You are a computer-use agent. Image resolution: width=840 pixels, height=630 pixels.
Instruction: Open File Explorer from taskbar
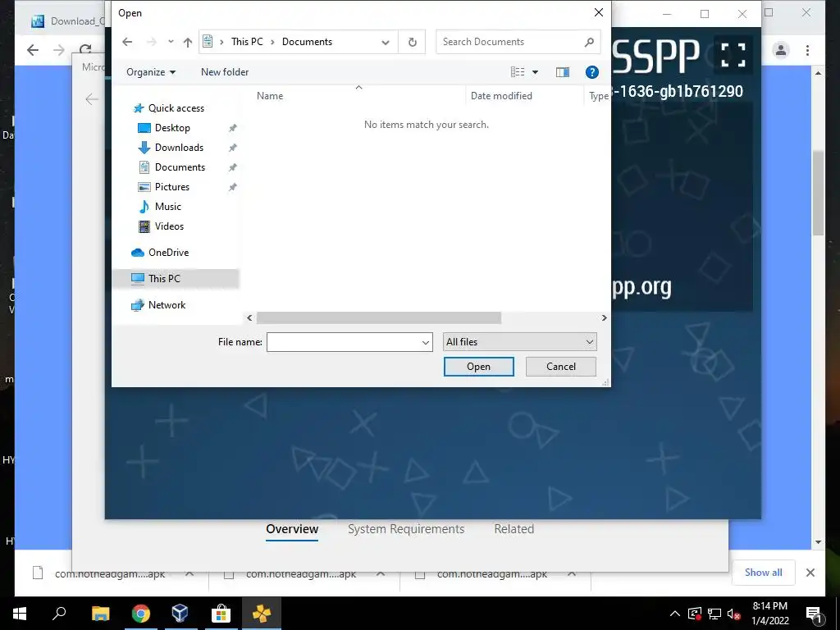pos(101,614)
